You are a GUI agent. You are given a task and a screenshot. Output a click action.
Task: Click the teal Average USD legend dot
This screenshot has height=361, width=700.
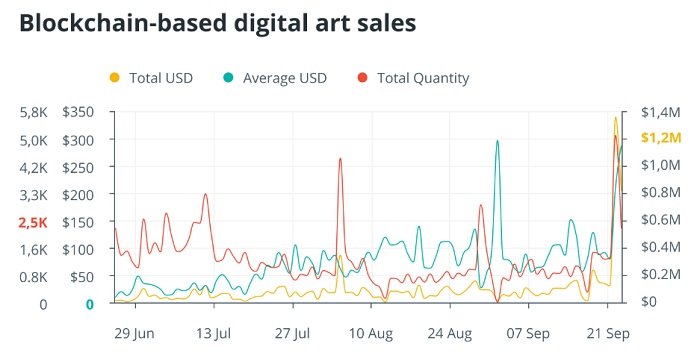pos(228,78)
